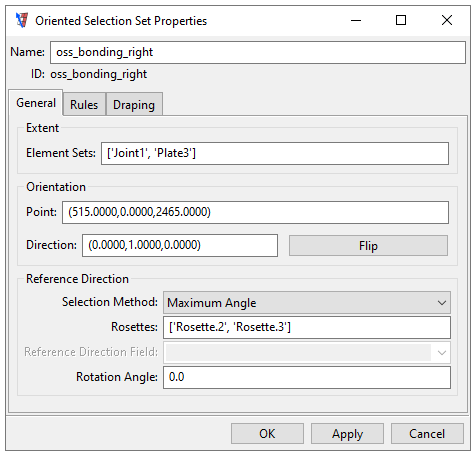
Task: Switch to the Rules tab
Action: 84,105
